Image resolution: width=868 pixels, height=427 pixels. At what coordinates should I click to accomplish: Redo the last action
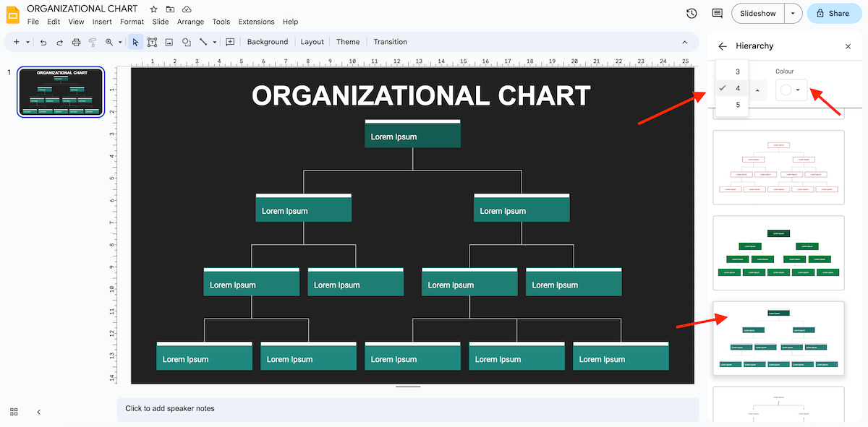(x=59, y=42)
